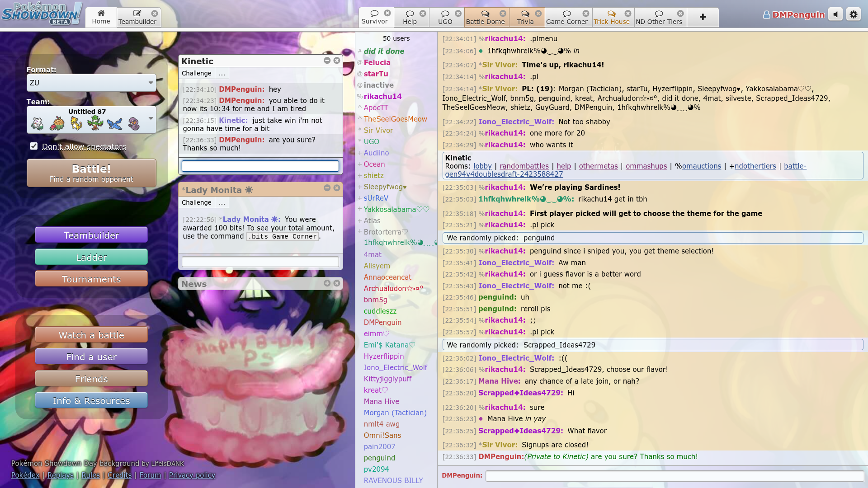
Task: Close the Kinetic PM window
Action: (337, 60)
